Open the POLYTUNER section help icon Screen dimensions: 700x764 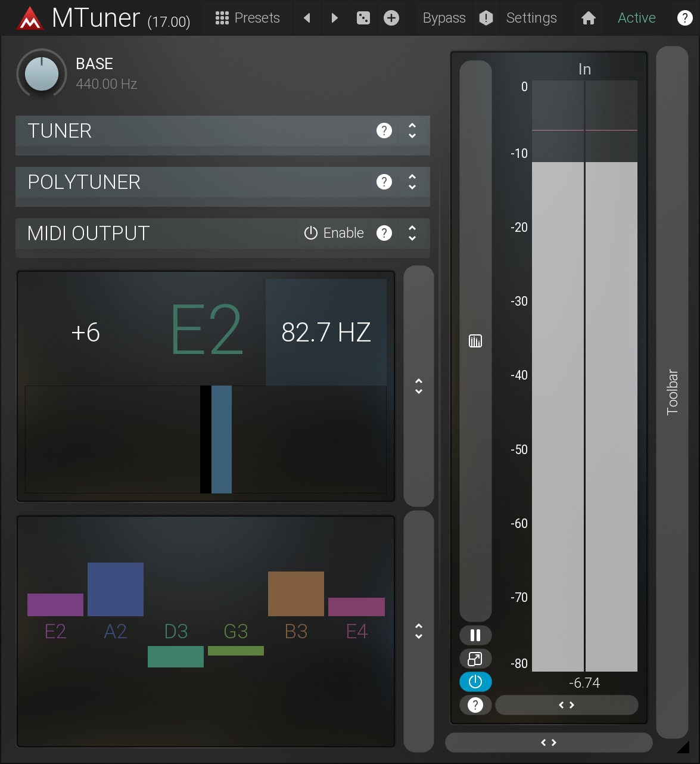pyautogui.click(x=384, y=182)
